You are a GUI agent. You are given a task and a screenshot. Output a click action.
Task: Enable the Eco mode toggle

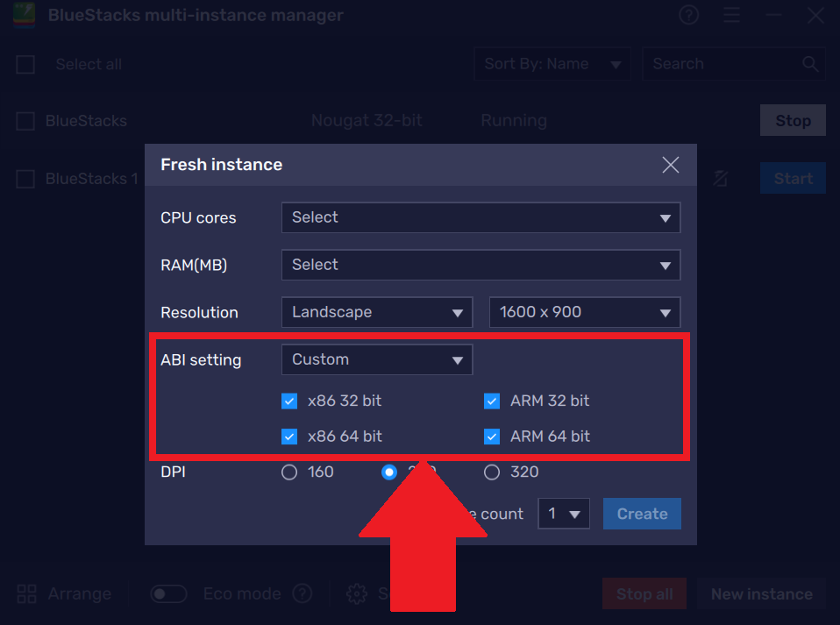pos(168,593)
